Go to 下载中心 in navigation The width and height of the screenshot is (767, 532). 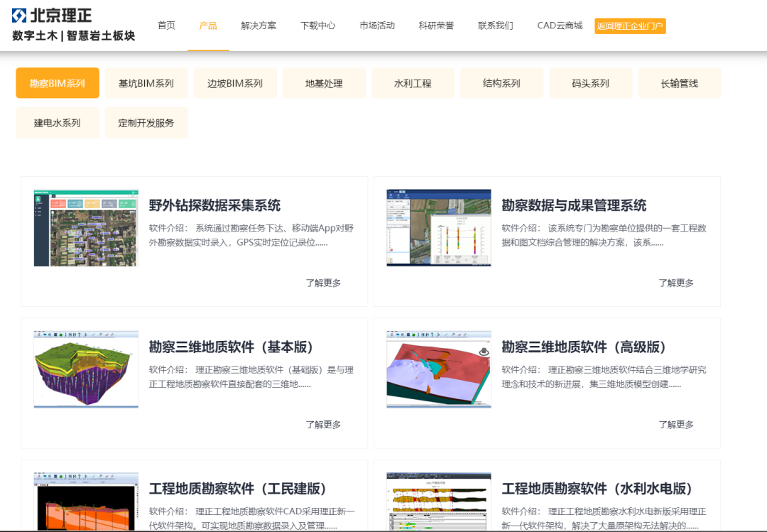[317, 26]
